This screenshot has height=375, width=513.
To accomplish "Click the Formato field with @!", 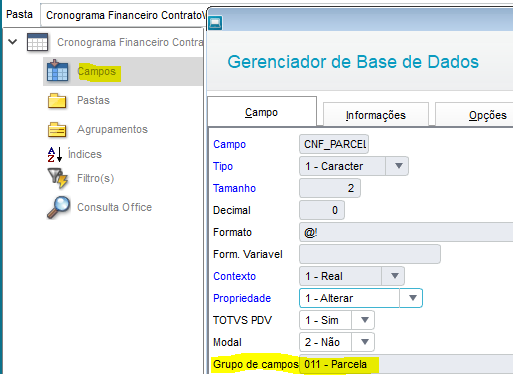I will tap(406, 232).
